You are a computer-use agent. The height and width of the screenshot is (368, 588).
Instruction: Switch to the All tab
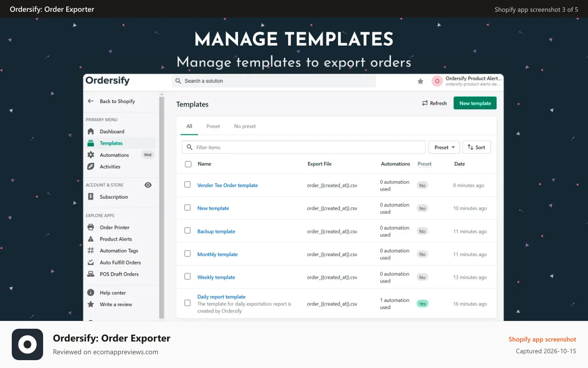pos(189,126)
